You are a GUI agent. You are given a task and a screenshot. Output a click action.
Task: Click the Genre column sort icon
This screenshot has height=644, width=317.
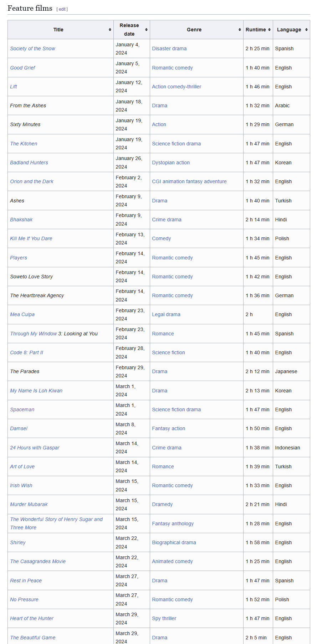240,30
